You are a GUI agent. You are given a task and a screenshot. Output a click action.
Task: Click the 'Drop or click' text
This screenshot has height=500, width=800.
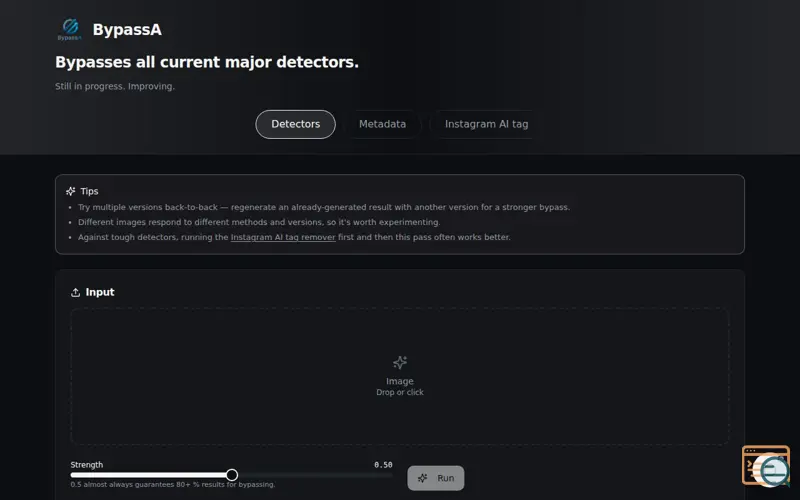[x=399, y=392]
